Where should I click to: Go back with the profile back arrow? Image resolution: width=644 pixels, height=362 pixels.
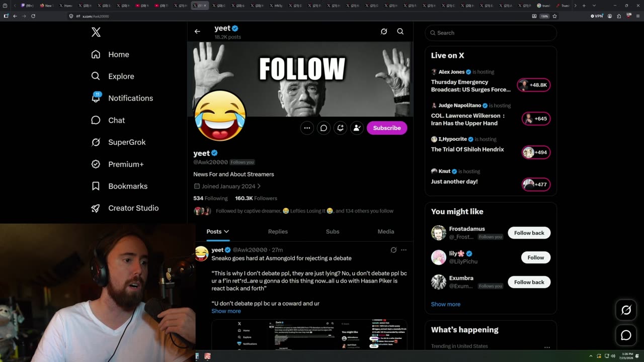tap(197, 32)
